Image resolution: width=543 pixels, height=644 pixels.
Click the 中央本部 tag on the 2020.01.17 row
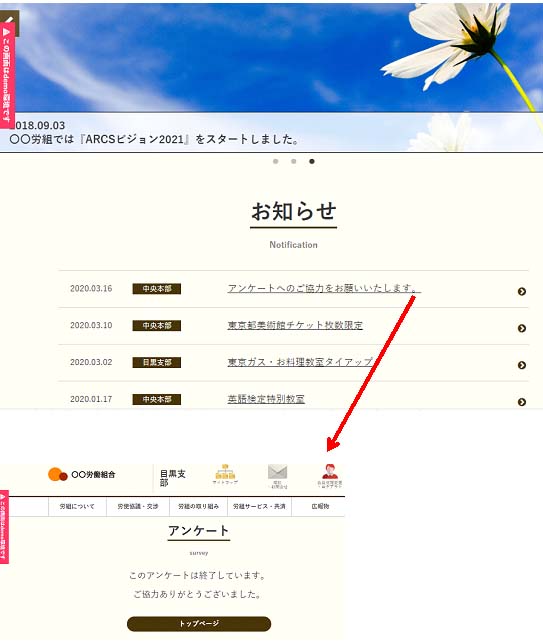point(156,399)
